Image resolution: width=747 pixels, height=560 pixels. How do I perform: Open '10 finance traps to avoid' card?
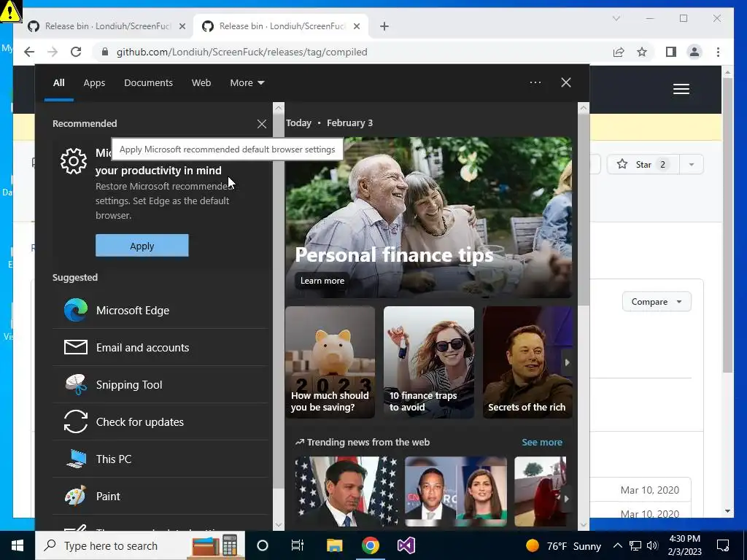(429, 362)
